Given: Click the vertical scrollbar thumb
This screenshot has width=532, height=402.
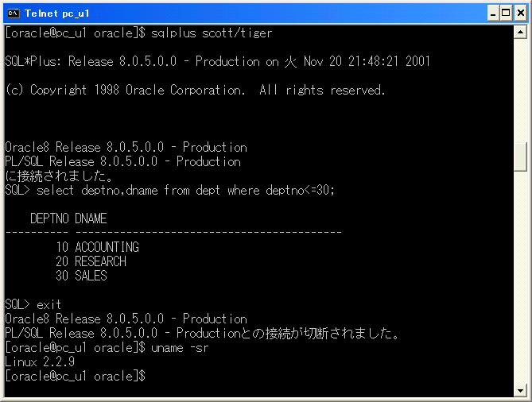Looking at the screenshot, I should click(x=520, y=157).
